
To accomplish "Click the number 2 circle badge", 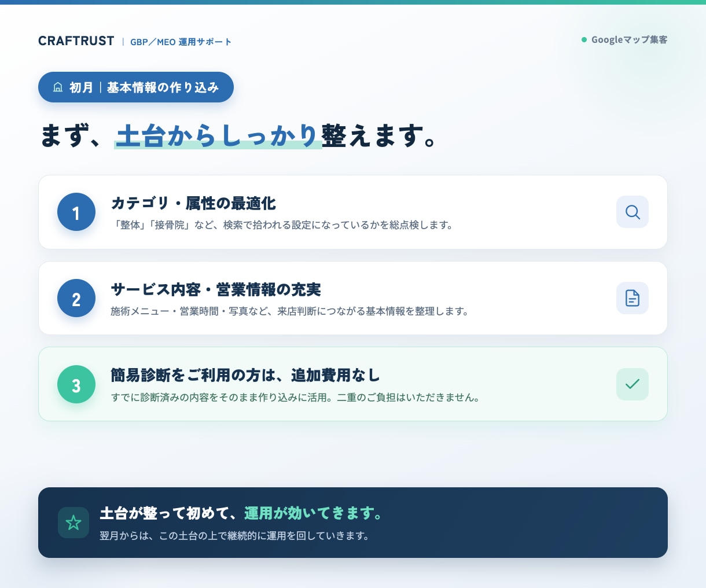I will click(x=76, y=298).
